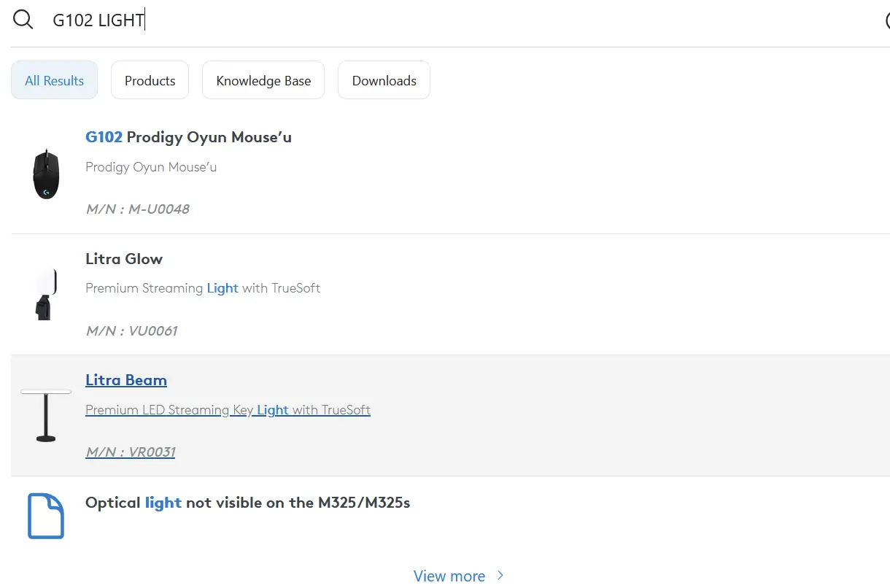Switch to the Downloads tab
890x588 pixels.
click(x=384, y=80)
